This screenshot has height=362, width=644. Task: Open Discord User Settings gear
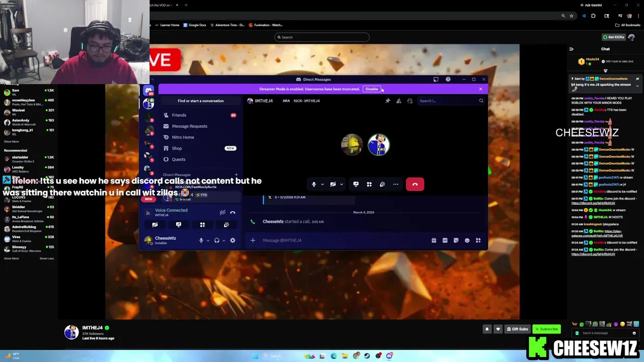232,240
